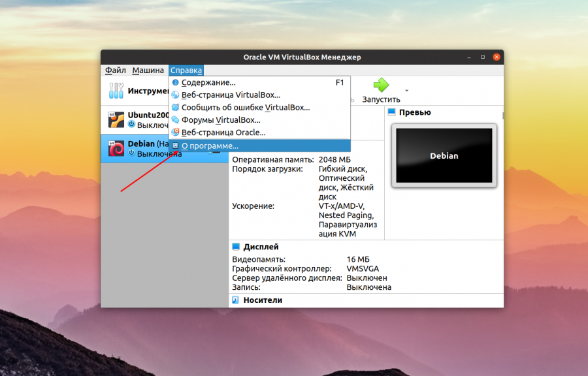
Task: Open the Носители section heading
Action: point(263,300)
